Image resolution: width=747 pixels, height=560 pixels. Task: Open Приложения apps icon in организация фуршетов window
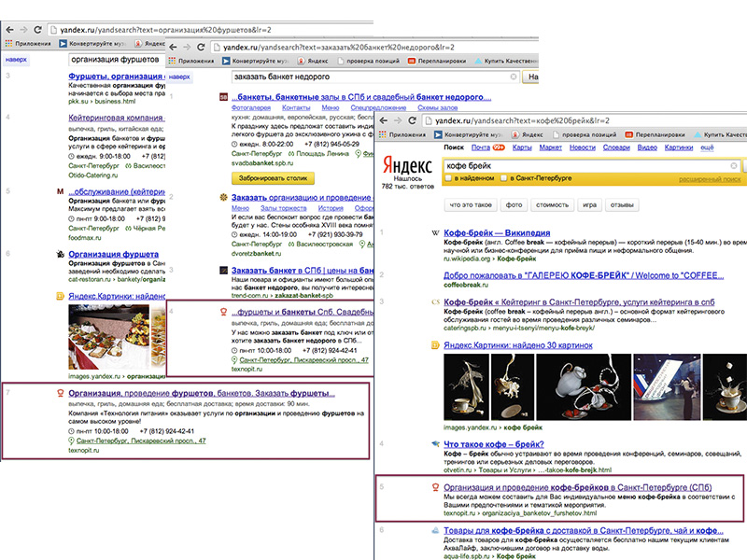(x=8, y=43)
